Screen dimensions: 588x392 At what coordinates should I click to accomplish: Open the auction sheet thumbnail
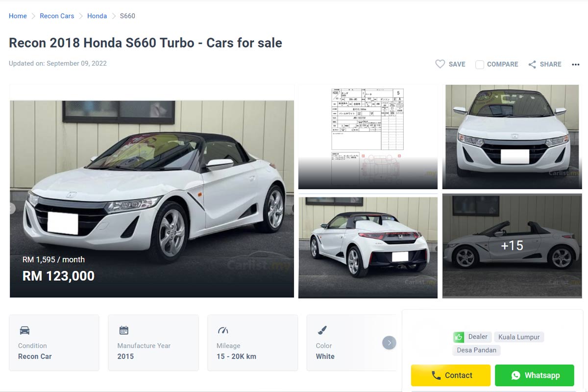click(367, 137)
